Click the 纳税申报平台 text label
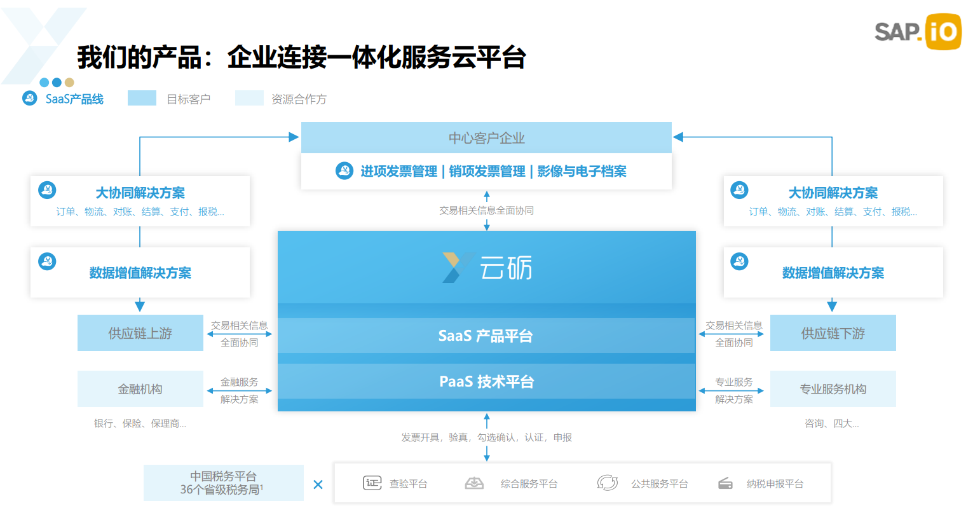Screen dimensions: 980x508 point(775,484)
